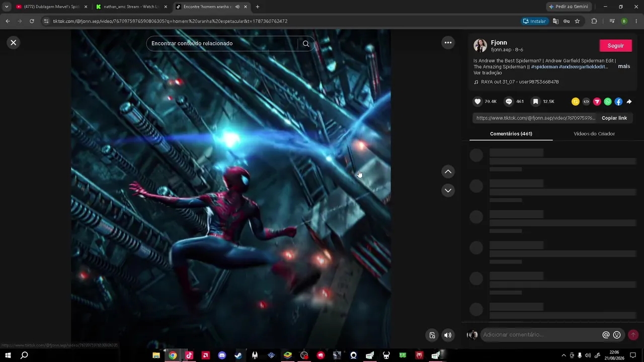Screen dimensions: 644x362
Task: Like the video with the heart icon
Action: (x=477, y=102)
